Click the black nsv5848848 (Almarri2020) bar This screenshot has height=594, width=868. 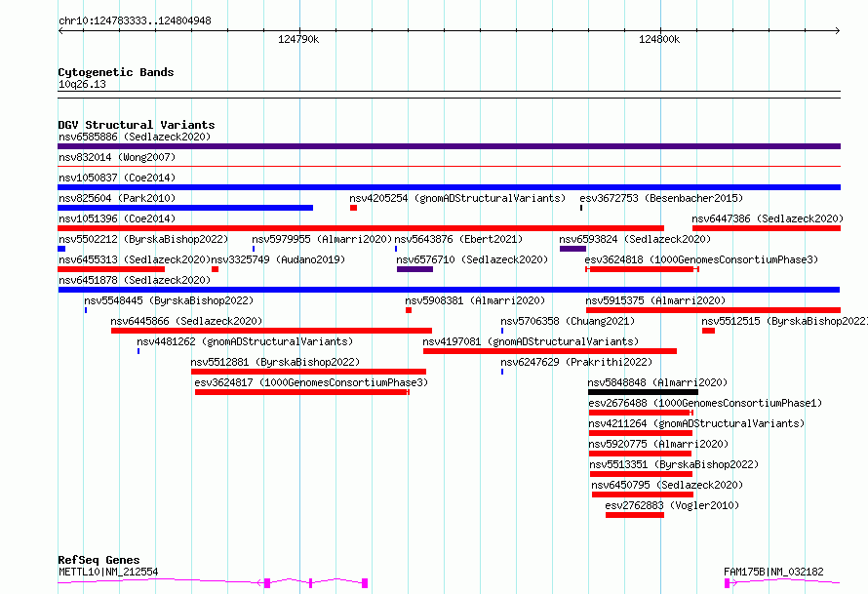(644, 392)
